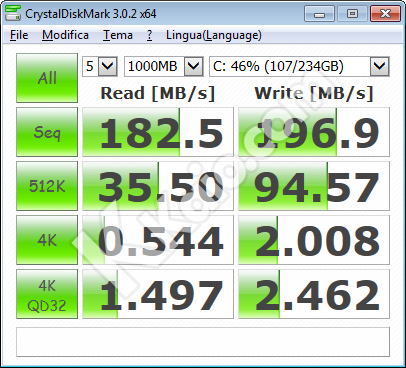Start the 4K benchmark test
The width and height of the screenshot is (406, 368).
tap(47, 240)
